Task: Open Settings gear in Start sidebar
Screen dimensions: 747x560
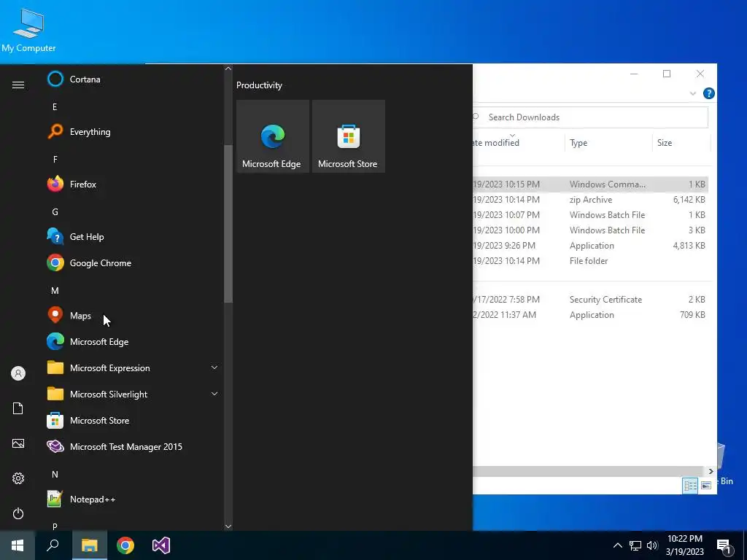Action: click(18, 478)
